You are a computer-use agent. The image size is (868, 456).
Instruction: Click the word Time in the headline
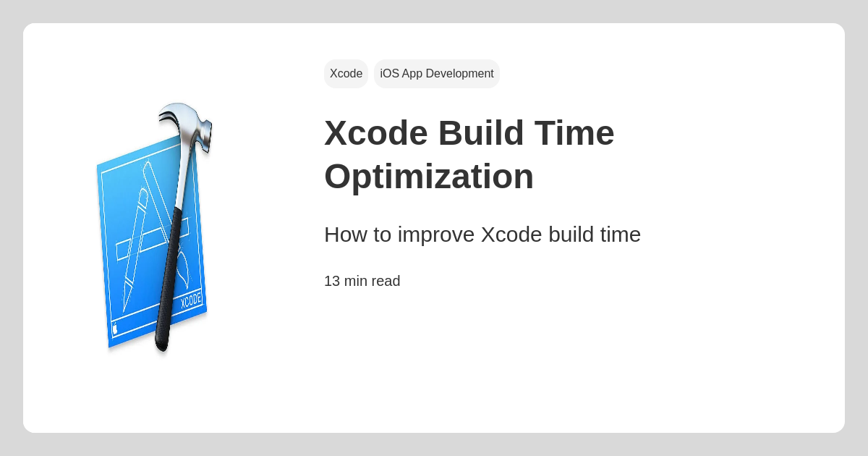coord(574,133)
